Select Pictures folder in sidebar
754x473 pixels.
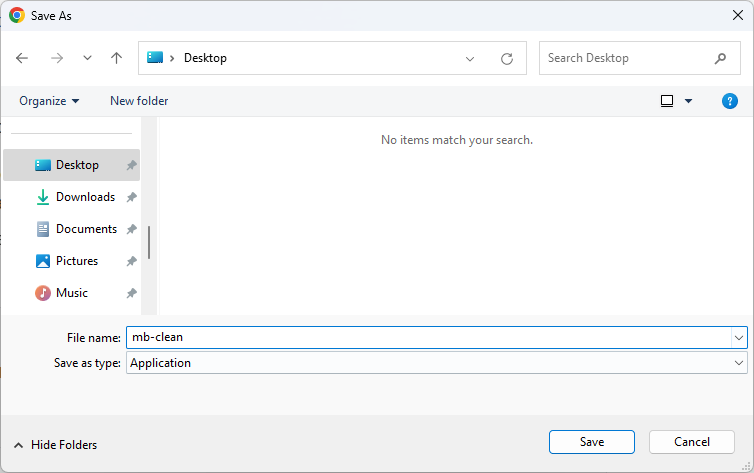coord(77,261)
